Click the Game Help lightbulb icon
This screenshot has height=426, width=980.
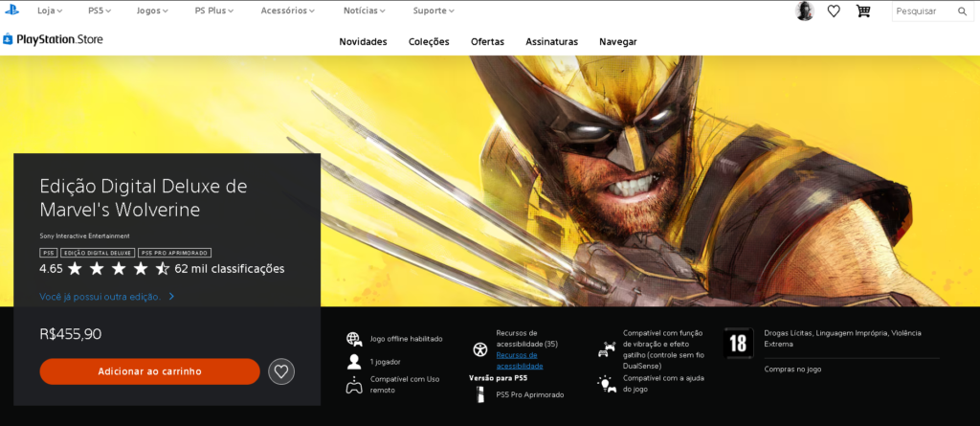pos(606,384)
